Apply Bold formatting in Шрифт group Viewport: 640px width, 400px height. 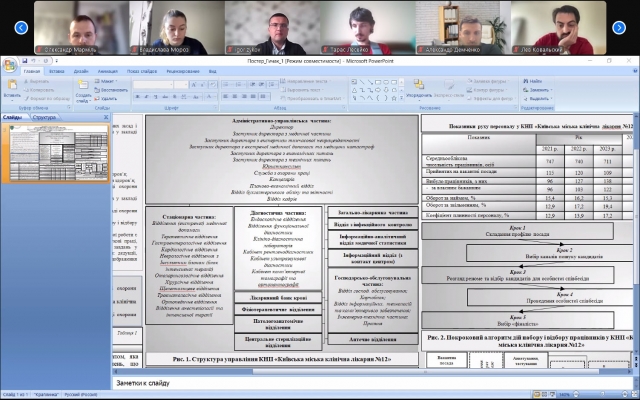[x=138, y=97]
